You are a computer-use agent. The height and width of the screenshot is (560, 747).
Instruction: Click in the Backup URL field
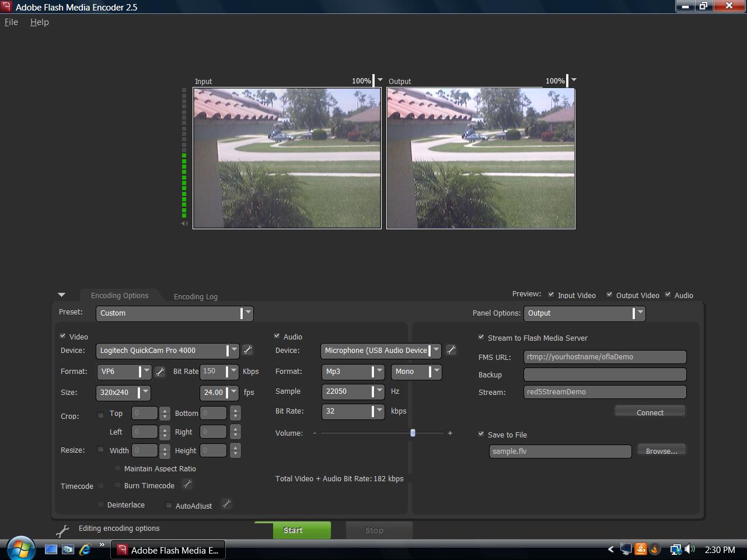(605, 374)
